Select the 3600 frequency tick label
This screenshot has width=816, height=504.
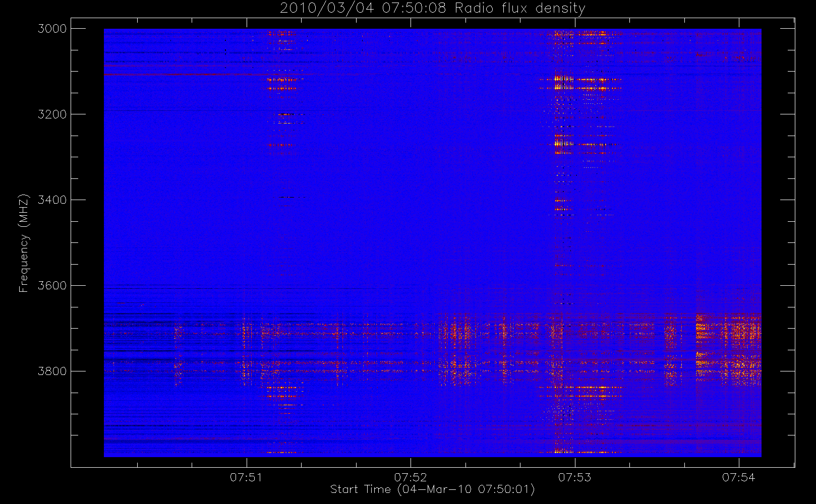(x=52, y=286)
